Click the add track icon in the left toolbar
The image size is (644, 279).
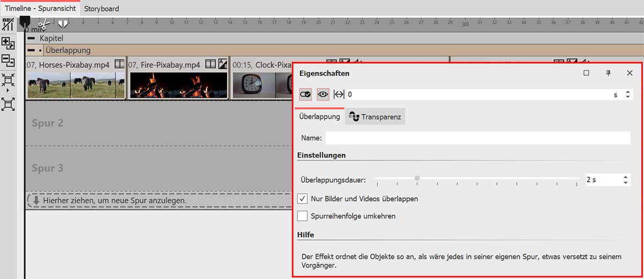pyautogui.click(x=8, y=43)
